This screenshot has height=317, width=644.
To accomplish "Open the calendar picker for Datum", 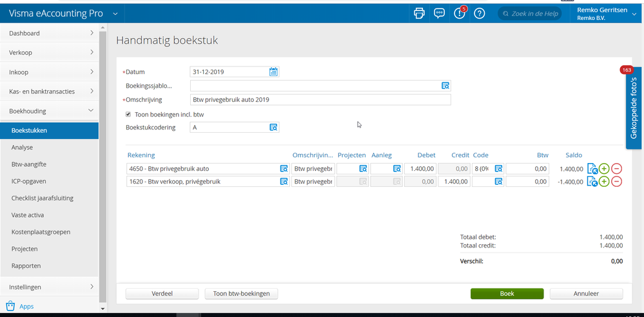I will point(273,72).
